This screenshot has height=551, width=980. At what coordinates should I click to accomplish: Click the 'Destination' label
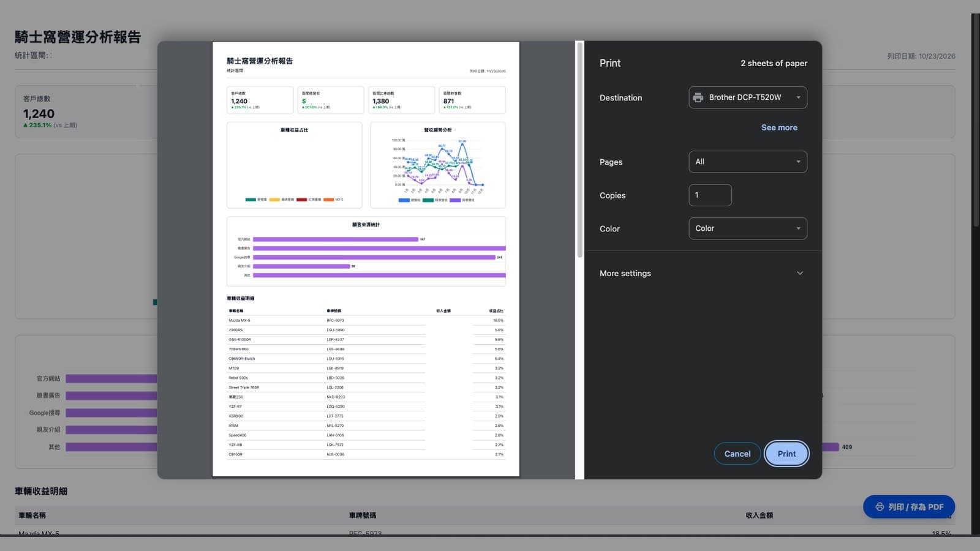click(620, 98)
